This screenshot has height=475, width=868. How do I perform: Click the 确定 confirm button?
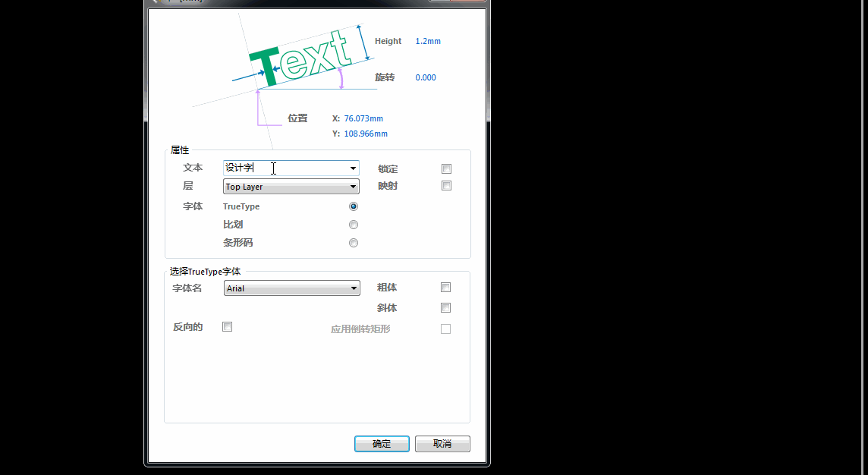tap(382, 444)
